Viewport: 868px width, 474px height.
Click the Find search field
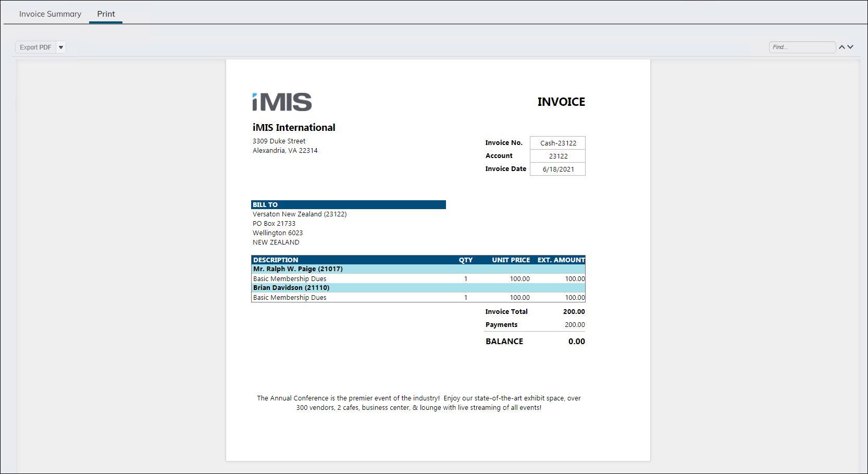[802, 47]
